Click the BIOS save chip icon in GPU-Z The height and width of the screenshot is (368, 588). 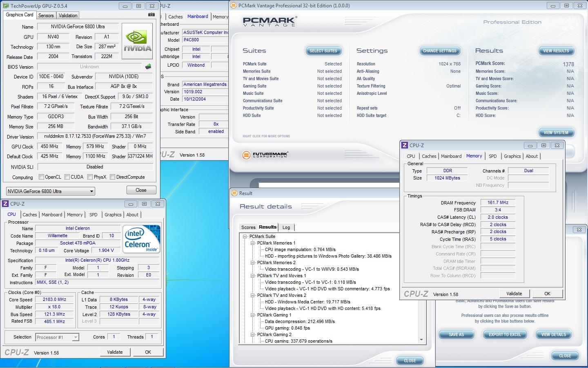(148, 66)
